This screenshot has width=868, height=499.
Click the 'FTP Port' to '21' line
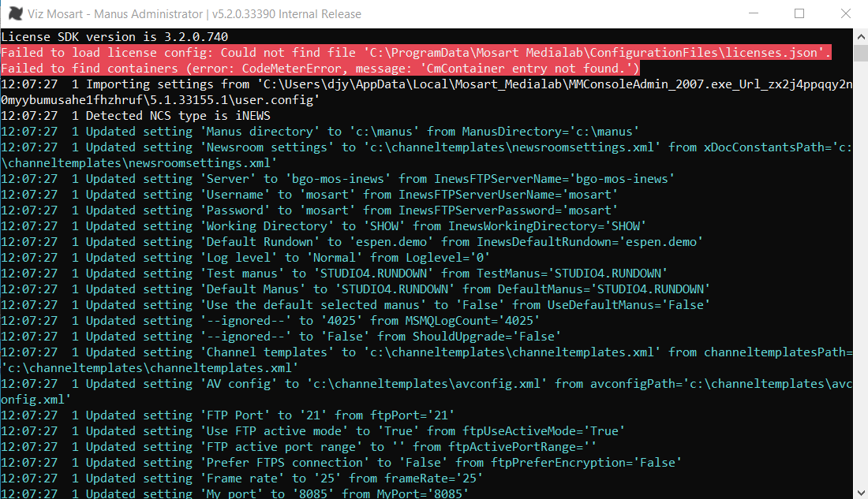click(x=227, y=415)
